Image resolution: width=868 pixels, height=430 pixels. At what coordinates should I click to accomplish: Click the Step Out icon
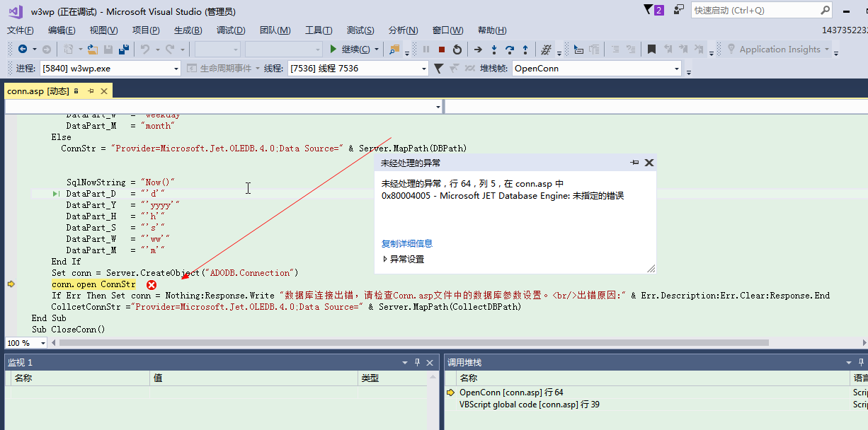[x=525, y=50]
